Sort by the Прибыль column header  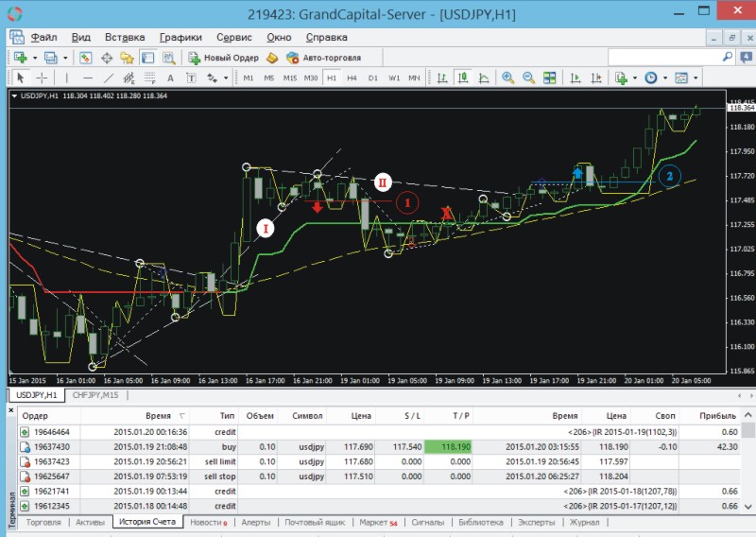[x=717, y=416]
